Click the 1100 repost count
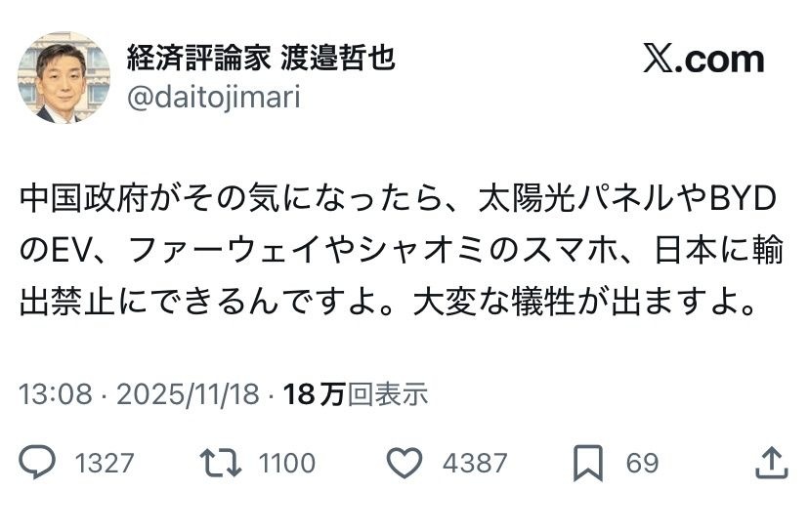Image resolution: width=809 pixels, height=532 pixels. (x=286, y=463)
